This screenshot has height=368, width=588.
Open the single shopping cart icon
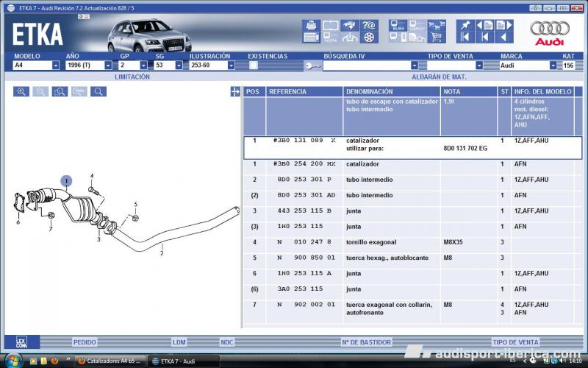[x=437, y=38]
